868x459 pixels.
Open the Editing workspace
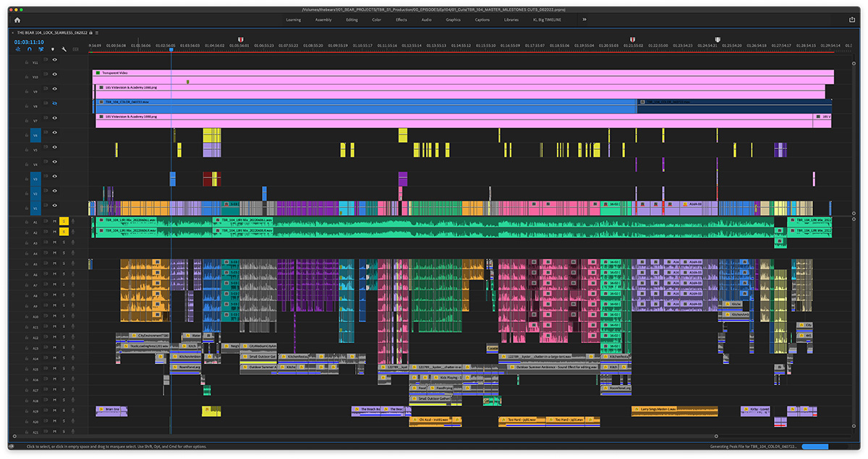click(352, 20)
